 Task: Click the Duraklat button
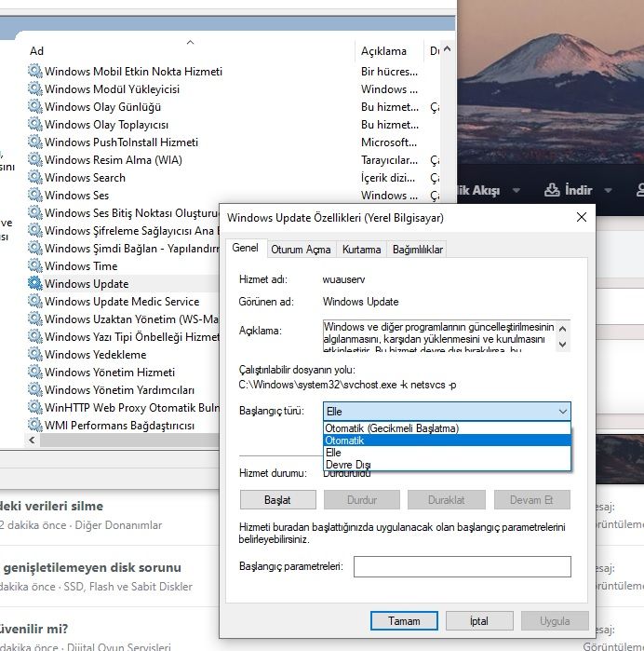point(447,500)
